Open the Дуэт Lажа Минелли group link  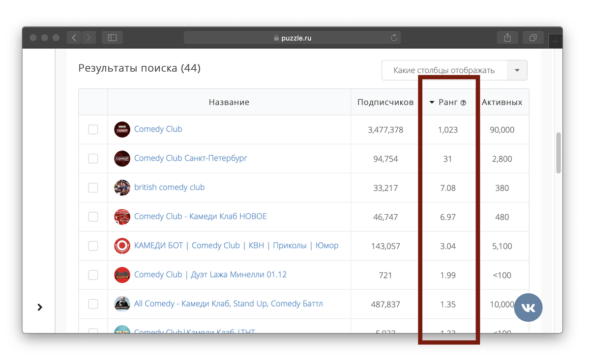pos(210,274)
